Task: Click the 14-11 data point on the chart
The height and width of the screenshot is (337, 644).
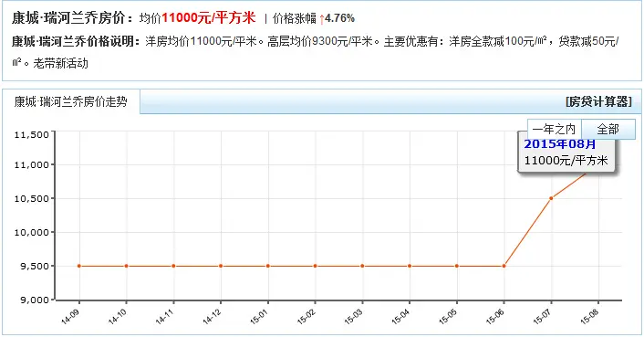Action: click(x=173, y=266)
